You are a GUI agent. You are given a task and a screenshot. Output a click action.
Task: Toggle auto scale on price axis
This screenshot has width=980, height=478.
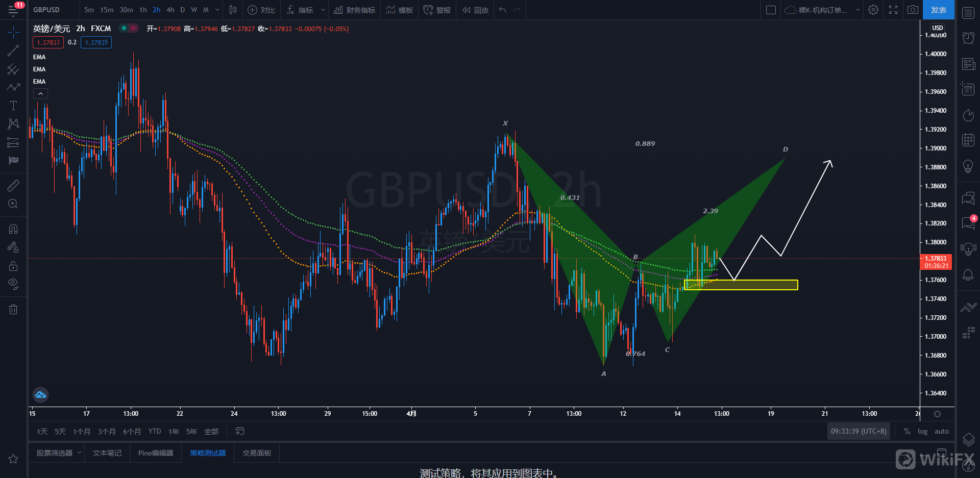[x=941, y=431]
